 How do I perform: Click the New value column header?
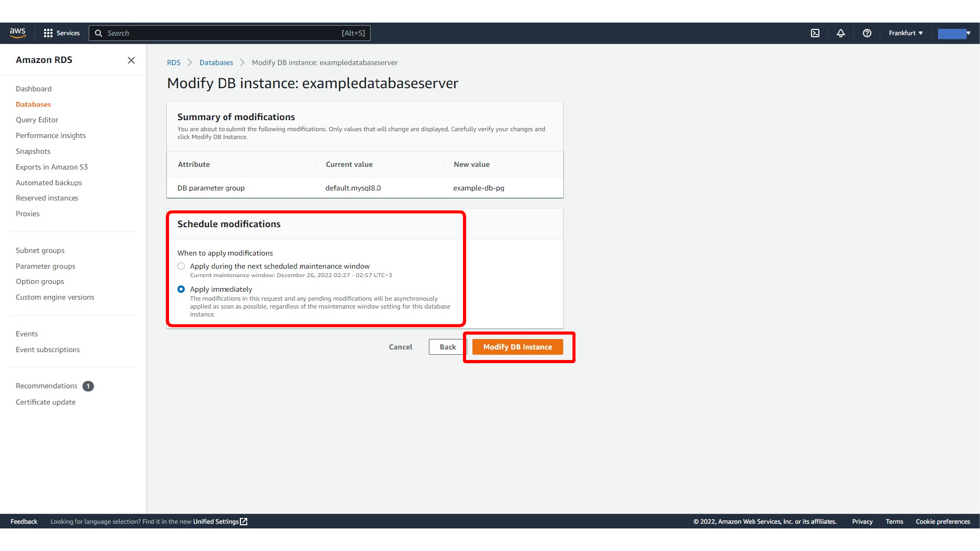[472, 164]
